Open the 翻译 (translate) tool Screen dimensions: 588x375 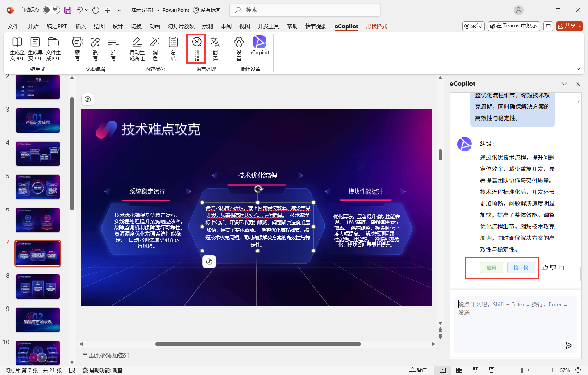coord(216,48)
